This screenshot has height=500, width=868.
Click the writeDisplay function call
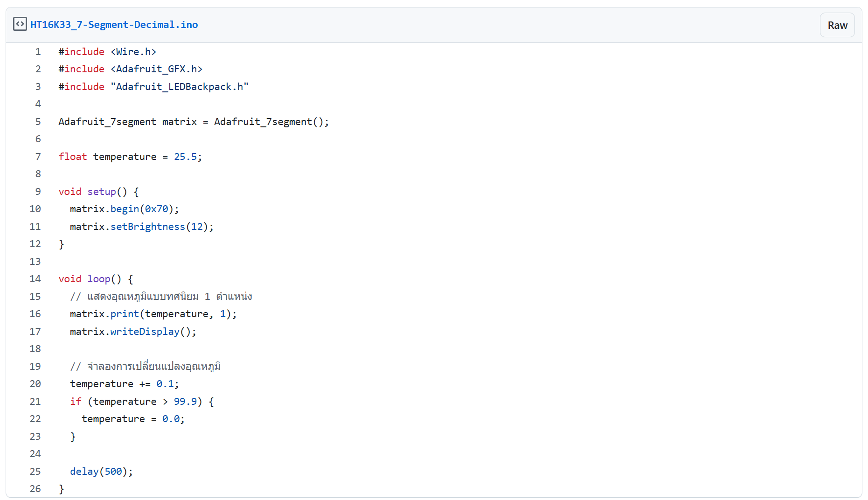point(145,332)
